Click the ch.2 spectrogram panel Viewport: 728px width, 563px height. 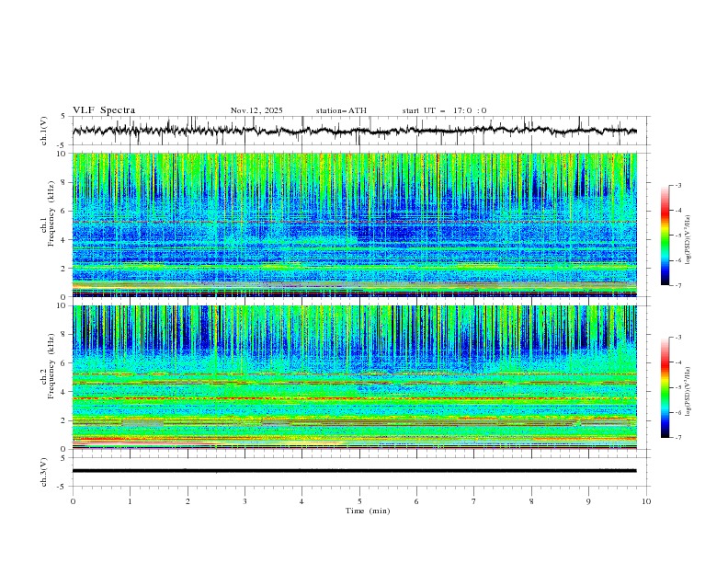tap(354, 377)
